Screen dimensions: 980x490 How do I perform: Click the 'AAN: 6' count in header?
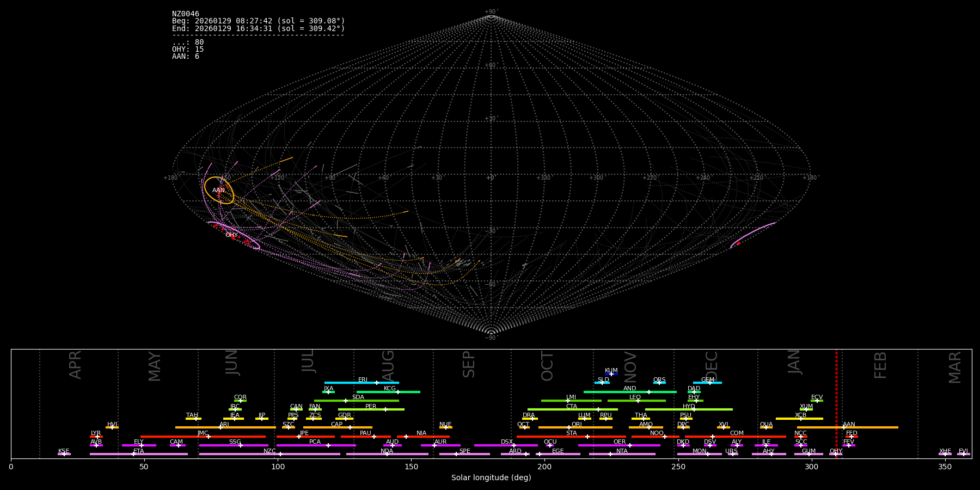(x=186, y=57)
